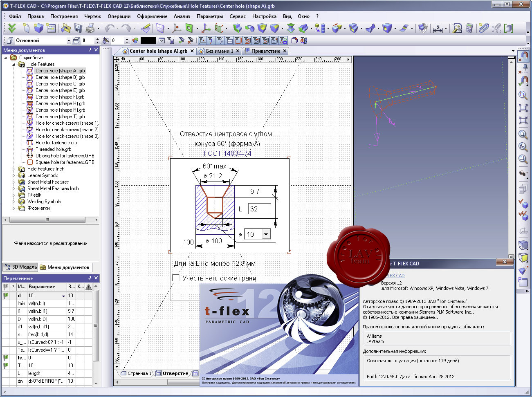Open the Операции menu
This screenshot has width=532, height=397.
(119, 16)
